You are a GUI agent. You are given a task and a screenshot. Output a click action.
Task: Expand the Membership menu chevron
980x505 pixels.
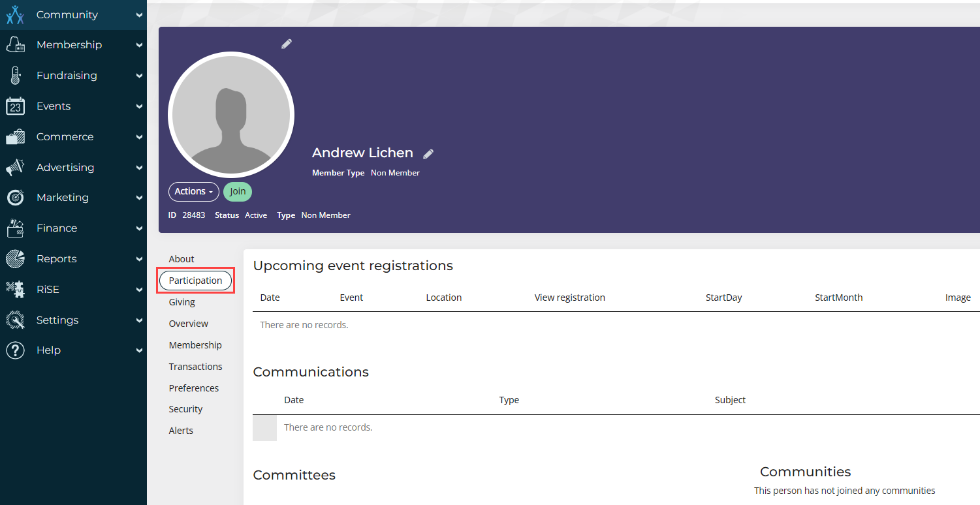tap(139, 45)
